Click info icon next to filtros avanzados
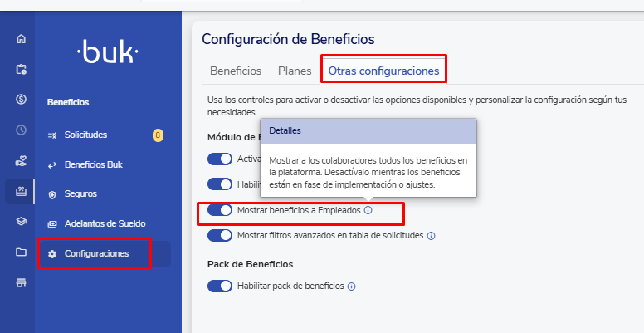This screenshot has width=644, height=333. point(432,236)
